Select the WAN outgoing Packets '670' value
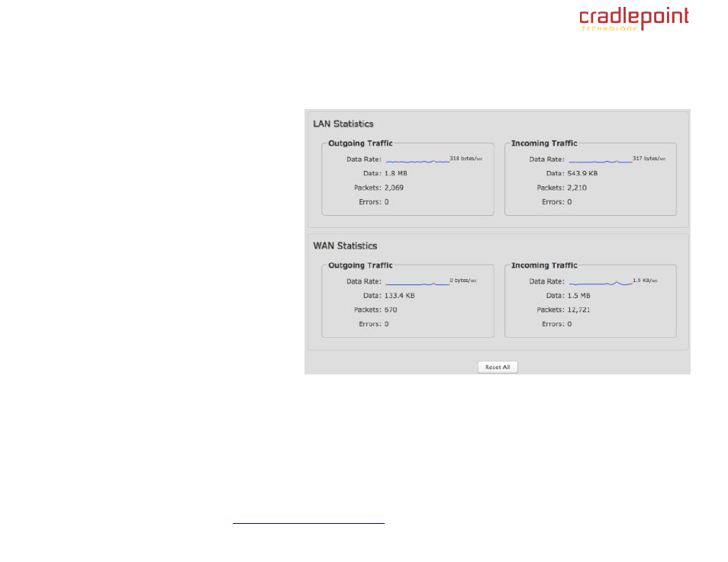The height and width of the screenshot is (562, 728). (391, 310)
